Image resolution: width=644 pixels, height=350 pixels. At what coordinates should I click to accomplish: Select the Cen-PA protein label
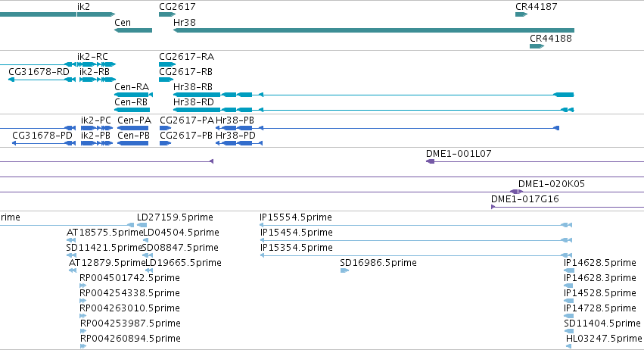(x=134, y=120)
